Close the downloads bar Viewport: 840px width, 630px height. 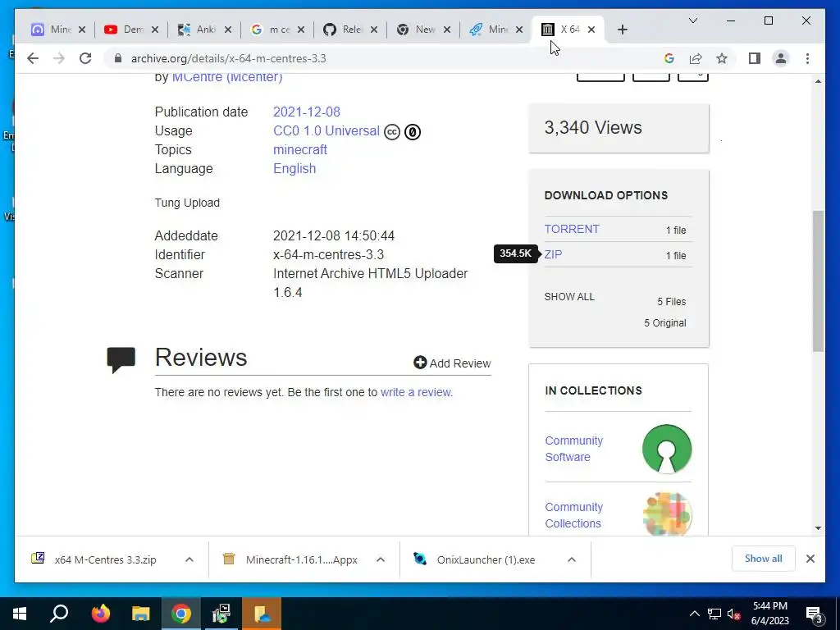(810, 559)
